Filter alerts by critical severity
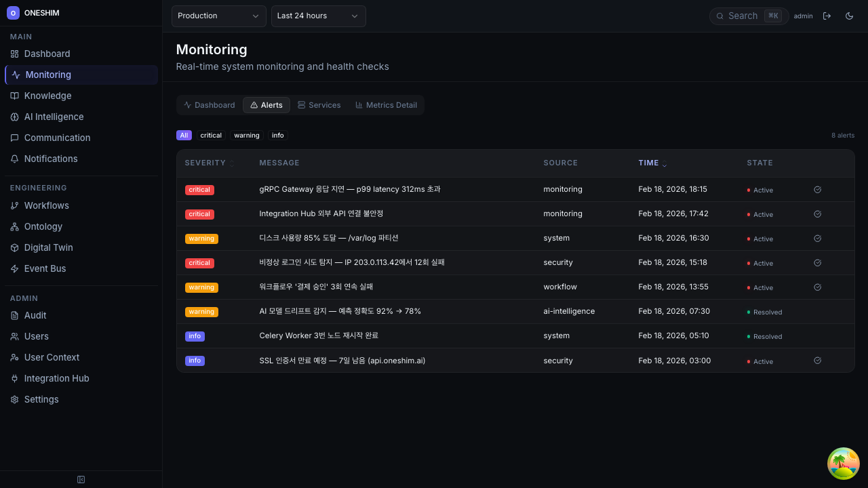 (211, 136)
